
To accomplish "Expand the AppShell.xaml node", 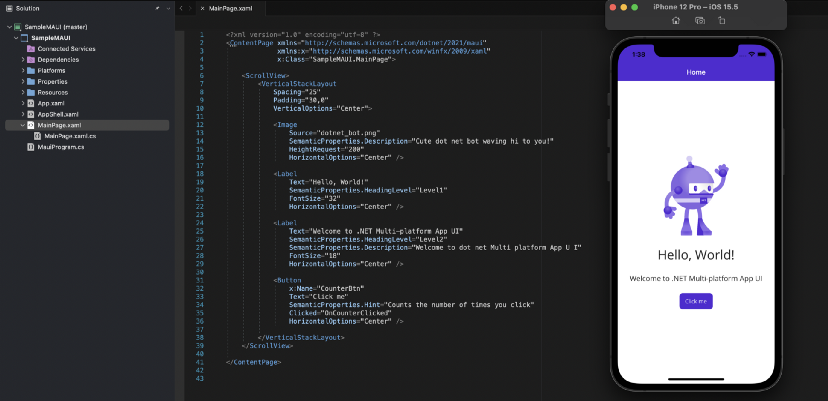I will point(23,114).
